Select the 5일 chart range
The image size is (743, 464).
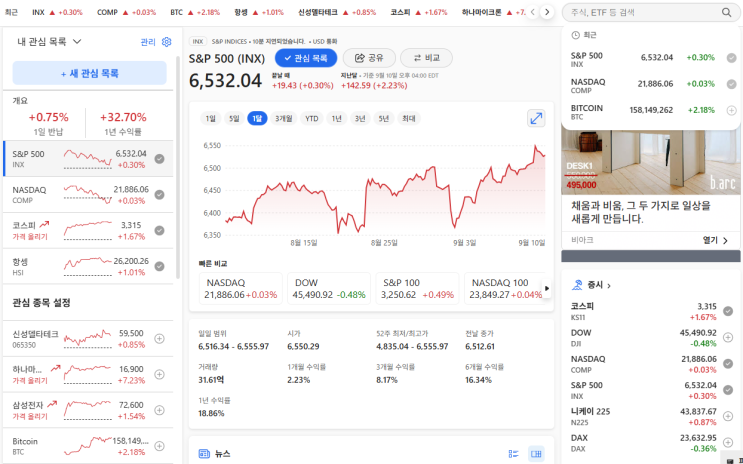coord(234,118)
